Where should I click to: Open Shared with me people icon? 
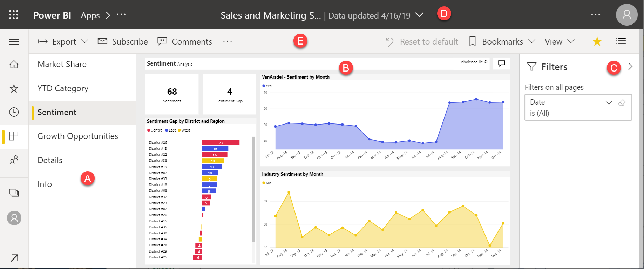pyautogui.click(x=14, y=160)
